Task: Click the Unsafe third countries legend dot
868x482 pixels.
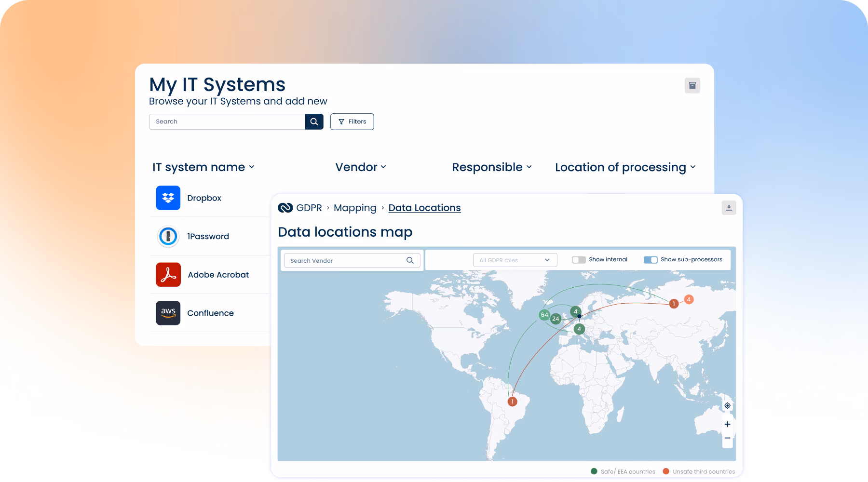Action: tap(666, 471)
